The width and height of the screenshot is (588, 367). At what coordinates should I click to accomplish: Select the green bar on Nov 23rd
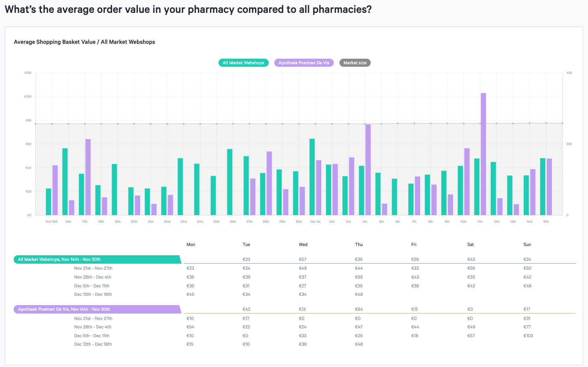coord(180,187)
